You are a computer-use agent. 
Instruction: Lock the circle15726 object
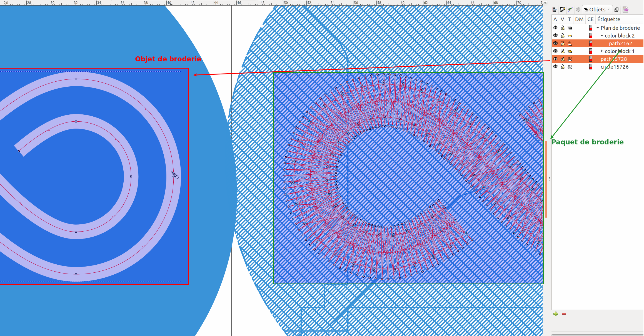point(563,67)
